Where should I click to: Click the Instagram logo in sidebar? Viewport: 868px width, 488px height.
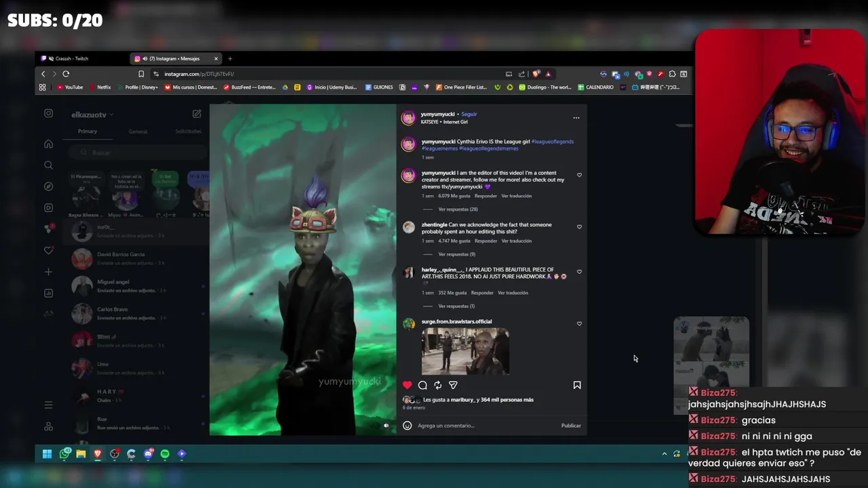[x=48, y=113]
